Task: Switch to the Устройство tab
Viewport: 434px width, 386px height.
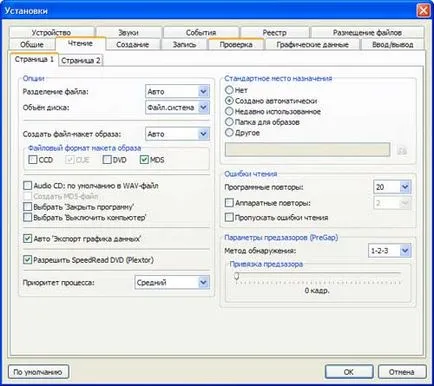Action: pos(52,32)
